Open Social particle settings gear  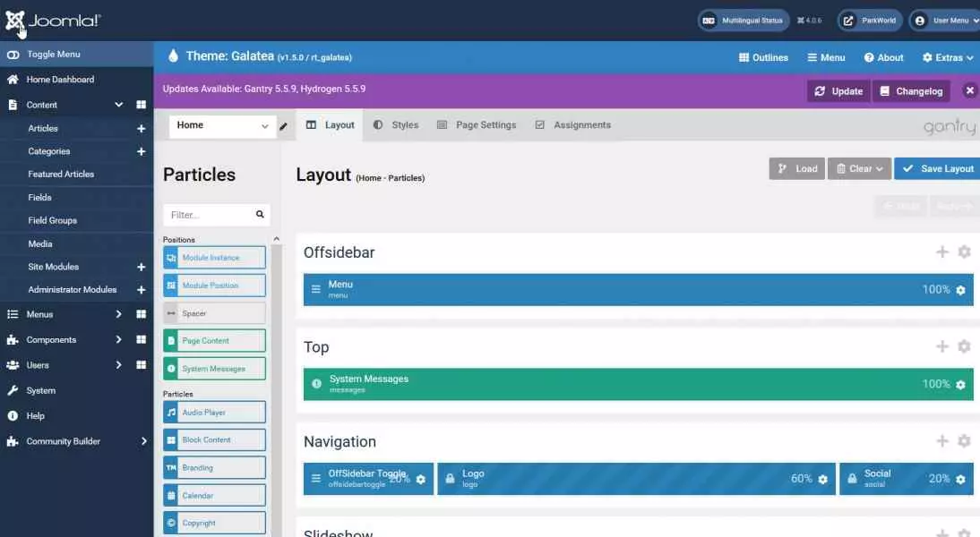(960, 480)
